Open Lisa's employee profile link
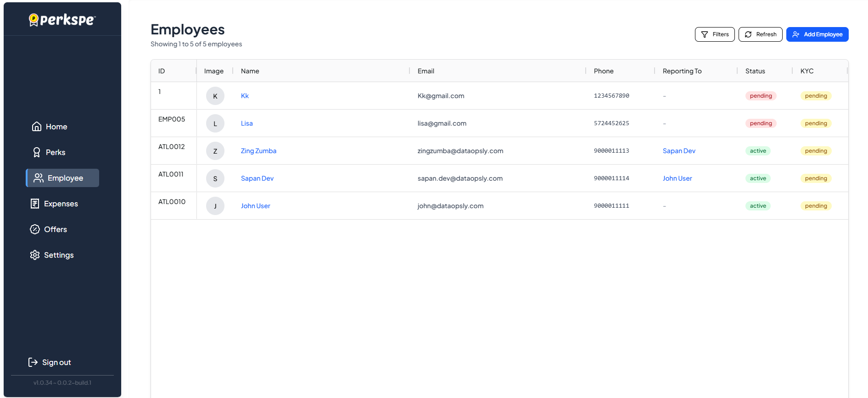The image size is (868, 398). pyautogui.click(x=246, y=123)
